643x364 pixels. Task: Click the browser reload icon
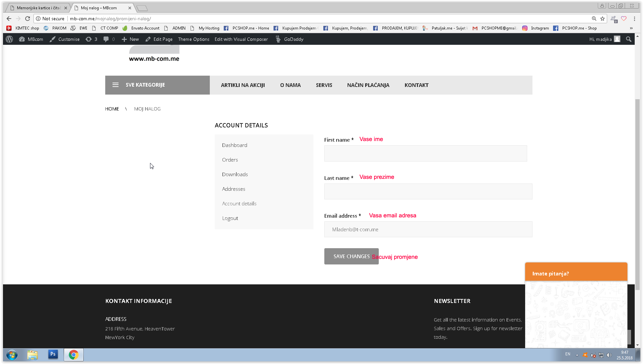click(x=28, y=19)
